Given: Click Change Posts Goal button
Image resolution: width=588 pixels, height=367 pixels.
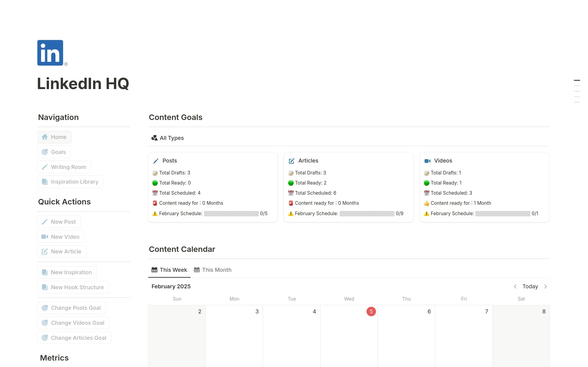Looking at the screenshot, I should click(71, 308).
